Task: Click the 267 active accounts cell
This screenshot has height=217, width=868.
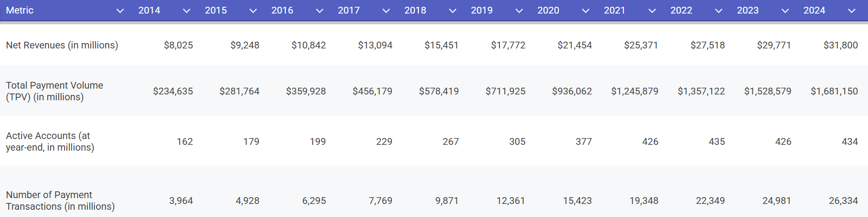Action: (x=451, y=141)
